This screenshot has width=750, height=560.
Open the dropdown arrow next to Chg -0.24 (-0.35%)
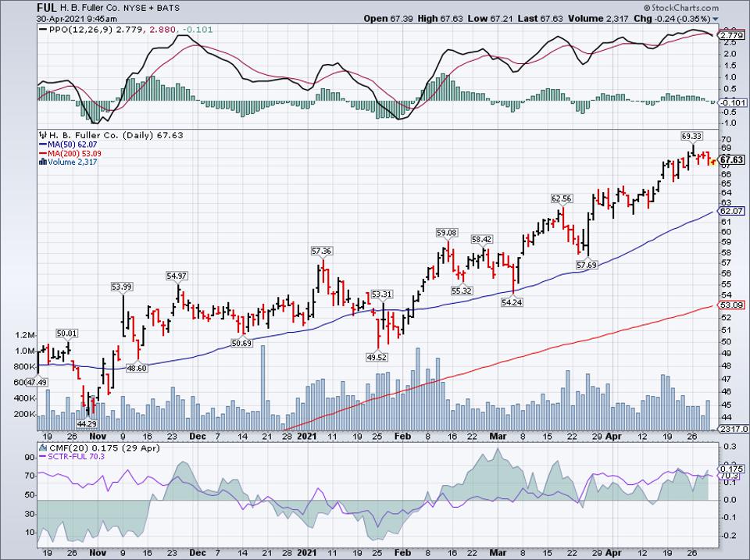(x=715, y=20)
